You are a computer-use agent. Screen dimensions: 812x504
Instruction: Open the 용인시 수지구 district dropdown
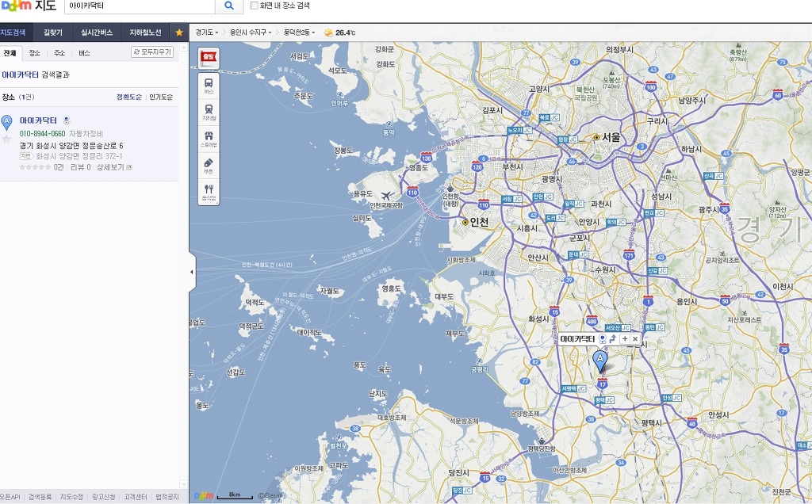click(251, 32)
